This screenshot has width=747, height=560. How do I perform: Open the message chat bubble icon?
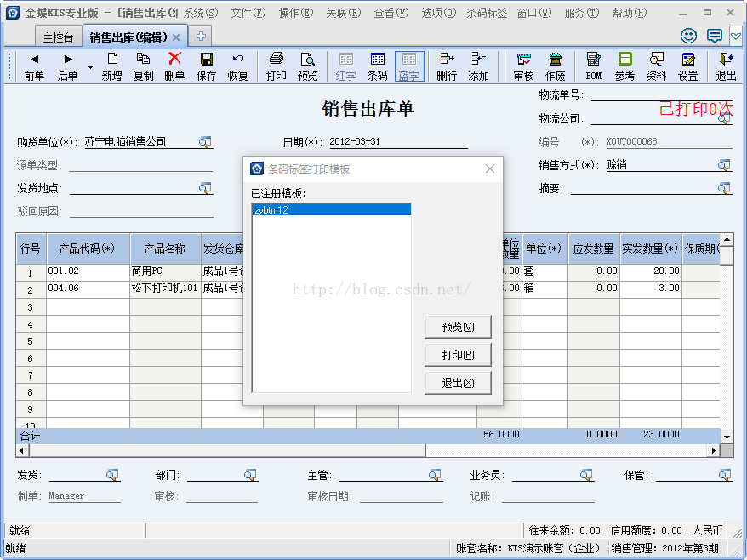click(x=714, y=36)
